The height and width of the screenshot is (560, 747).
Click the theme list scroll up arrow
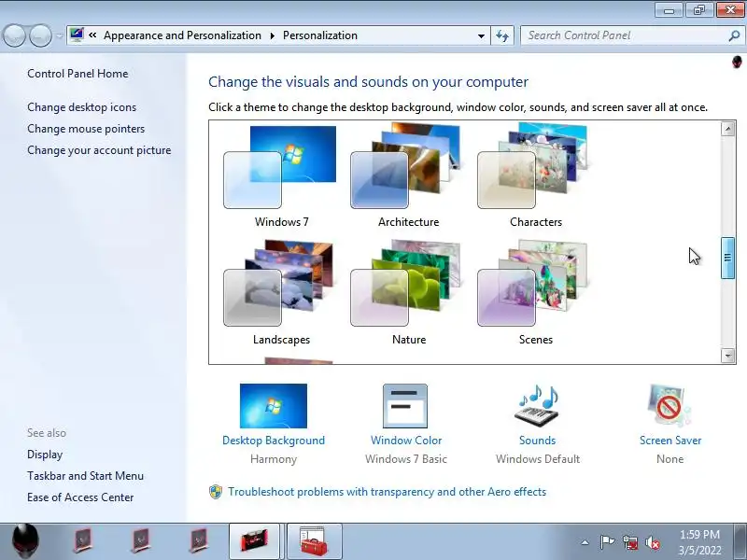(x=727, y=129)
